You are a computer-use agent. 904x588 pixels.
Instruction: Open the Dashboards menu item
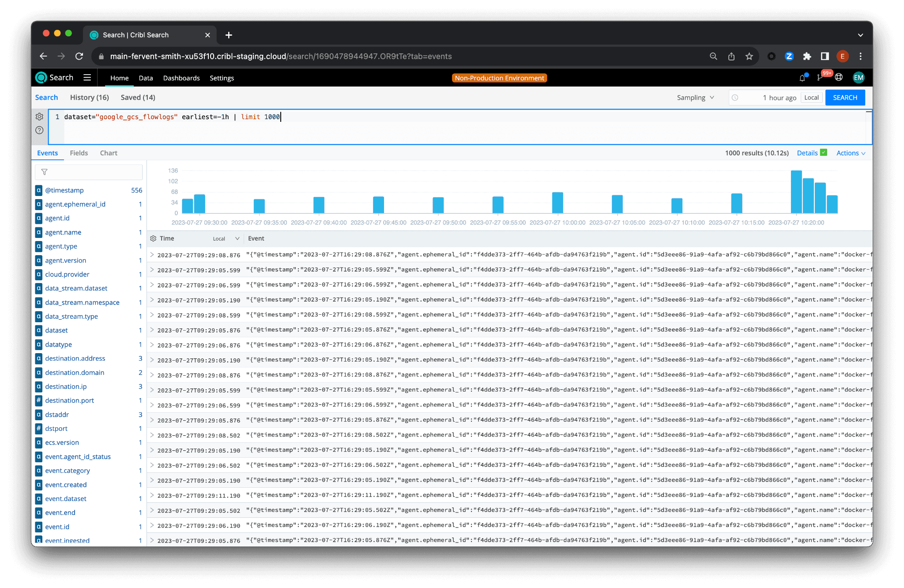[181, 78]
